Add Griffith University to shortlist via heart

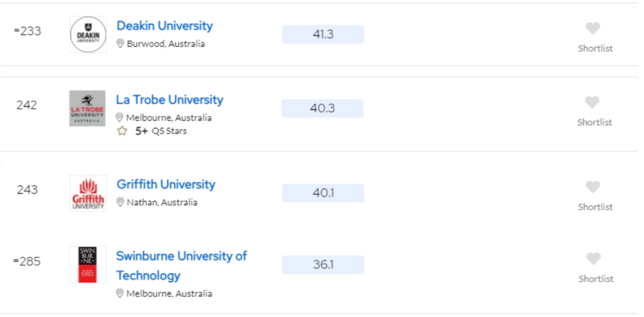pos(592,187)
